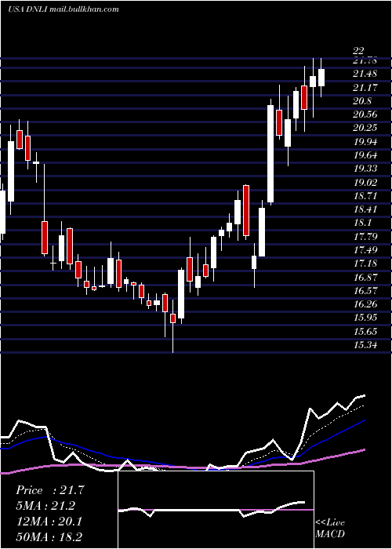Click the 21.48 price axis label
The image size is (392, 549).
coord(365,74)
